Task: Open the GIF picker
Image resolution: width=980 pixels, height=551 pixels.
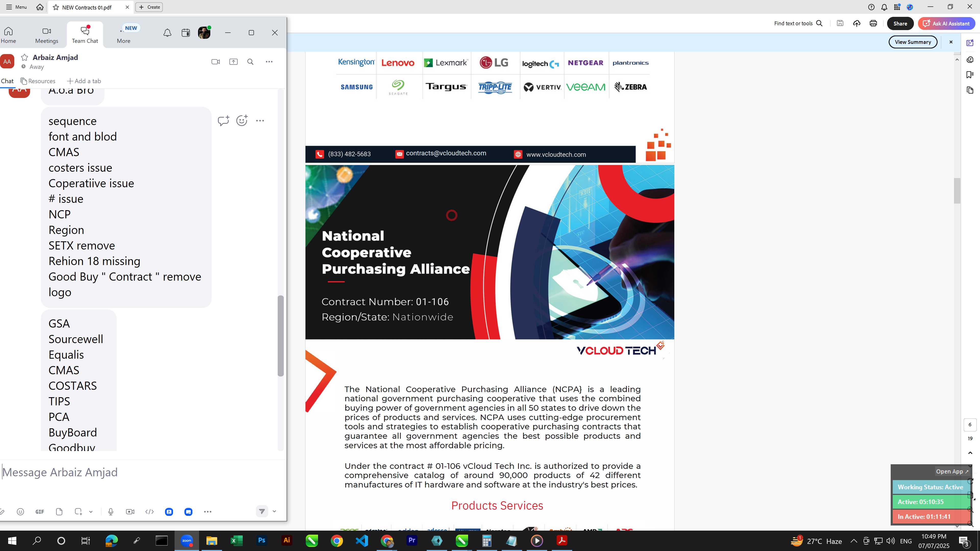Action: coord(40,512)
